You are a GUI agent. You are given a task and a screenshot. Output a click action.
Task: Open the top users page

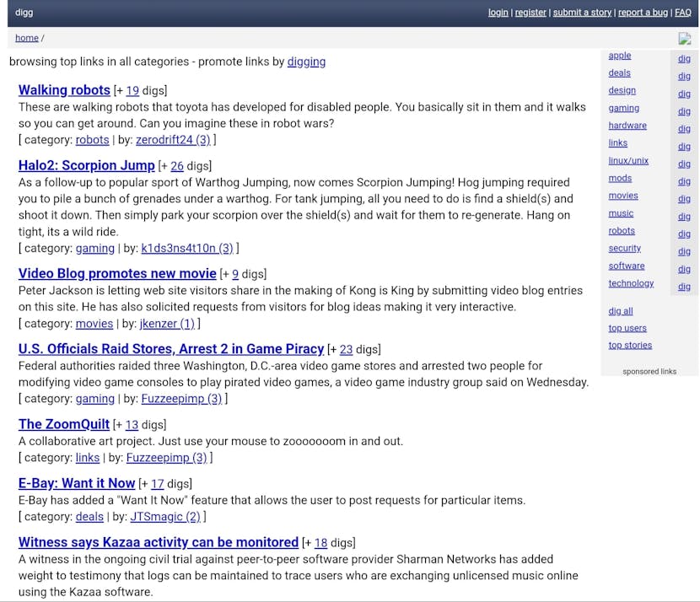(627, 328)
